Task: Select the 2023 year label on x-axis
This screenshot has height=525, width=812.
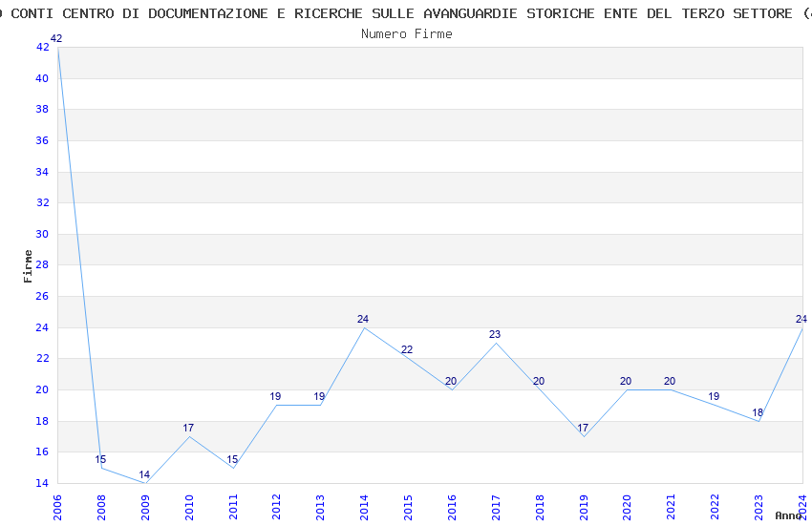Action: coord(759,507)
